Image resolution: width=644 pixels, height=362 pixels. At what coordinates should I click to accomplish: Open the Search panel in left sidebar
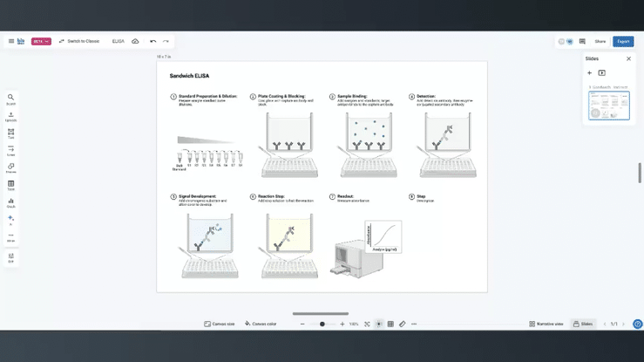(x=10, y=99)
